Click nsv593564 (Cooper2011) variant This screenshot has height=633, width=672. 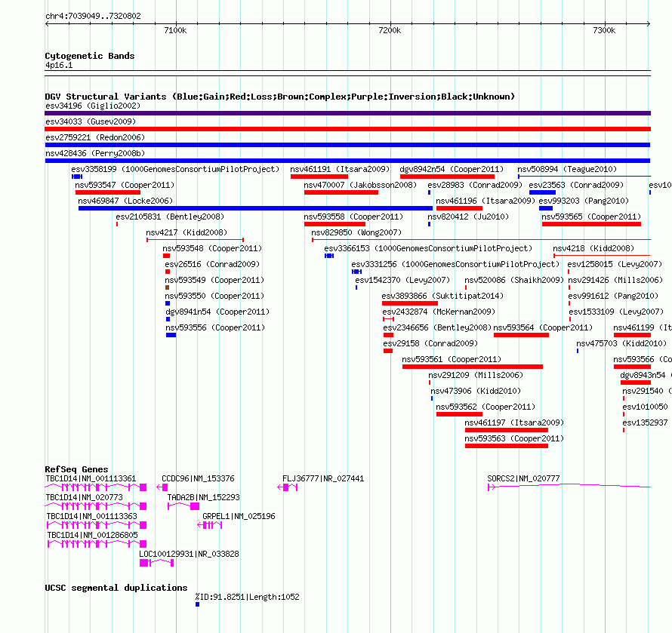(x=521, y=335)
